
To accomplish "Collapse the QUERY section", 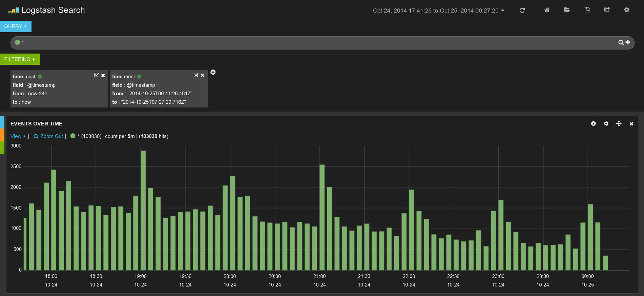I will pyautogui.click(x=16, y=26).
